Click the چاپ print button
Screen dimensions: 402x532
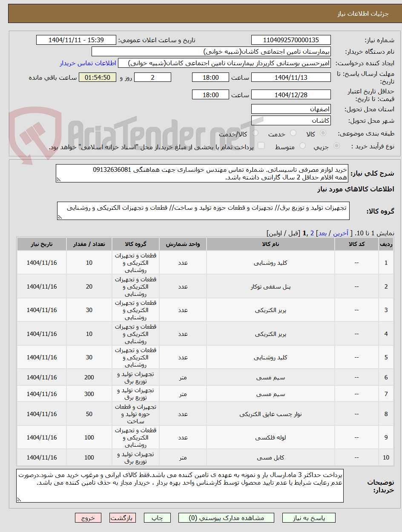(x=157, y=518)
